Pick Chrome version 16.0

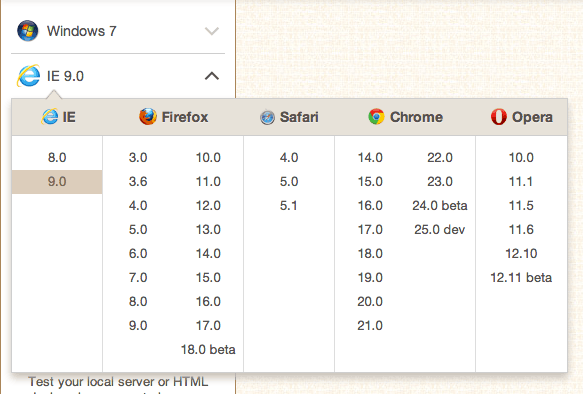[370, 206]
